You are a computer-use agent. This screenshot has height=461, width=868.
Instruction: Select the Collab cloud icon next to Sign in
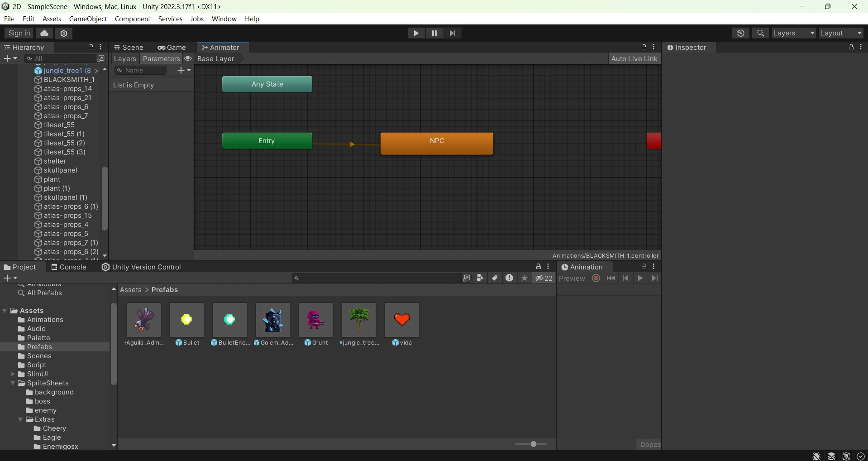tap(44, 33)
